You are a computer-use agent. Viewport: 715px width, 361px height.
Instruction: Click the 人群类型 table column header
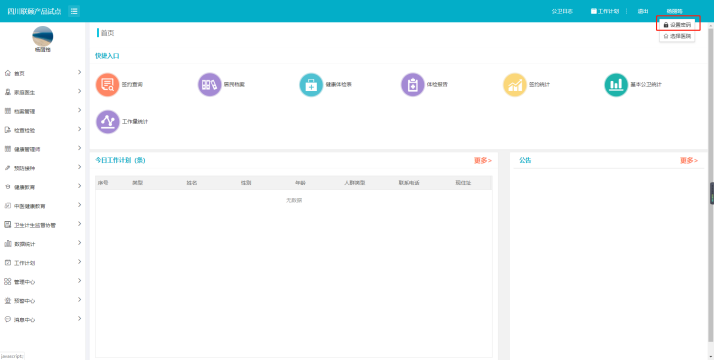[355, 183]
